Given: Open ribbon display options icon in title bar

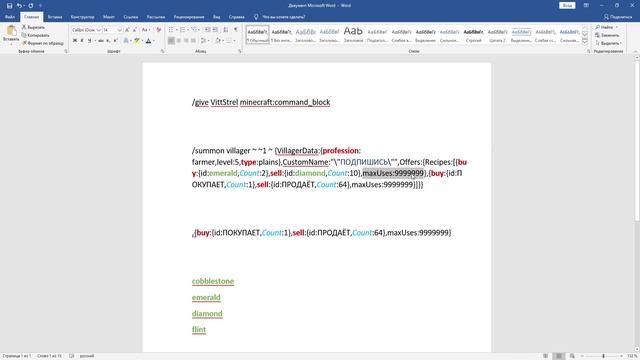Looking at the screenshot, I should pos(586,6).
